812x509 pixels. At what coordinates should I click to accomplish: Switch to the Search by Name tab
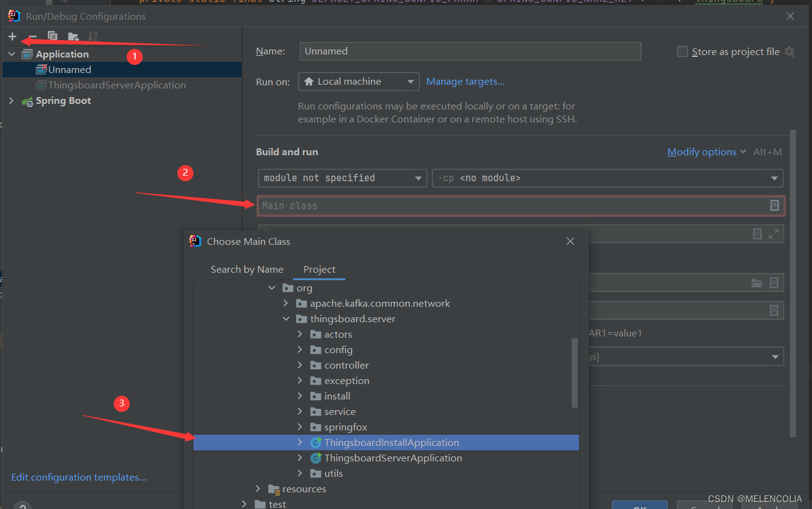(x=247, y=270)
